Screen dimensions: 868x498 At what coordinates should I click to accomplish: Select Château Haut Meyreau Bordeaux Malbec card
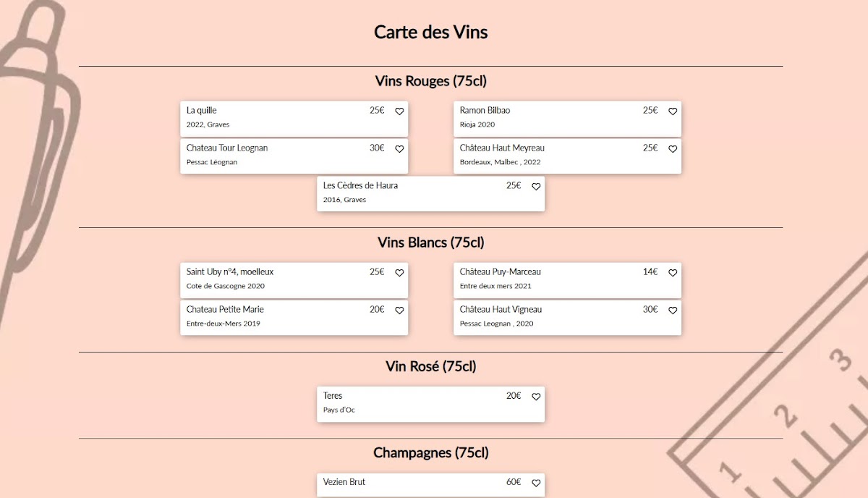pyautogui.click(x=550, y=156)
